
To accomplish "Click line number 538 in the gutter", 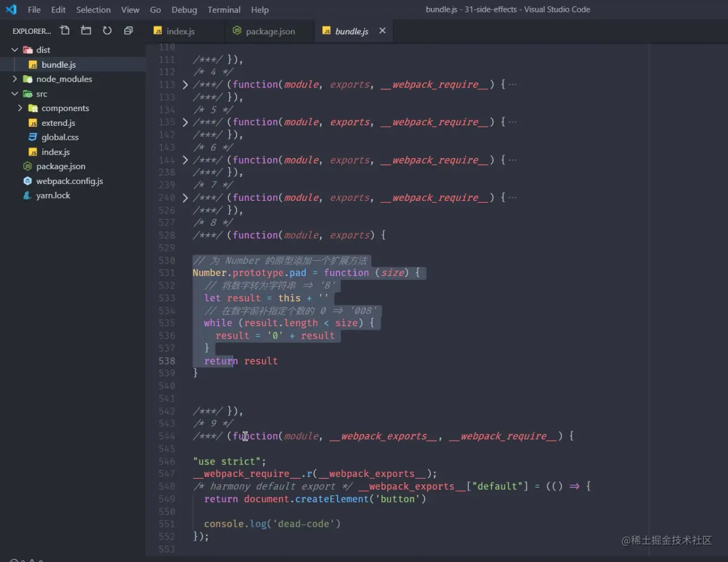I will (167, 361).
